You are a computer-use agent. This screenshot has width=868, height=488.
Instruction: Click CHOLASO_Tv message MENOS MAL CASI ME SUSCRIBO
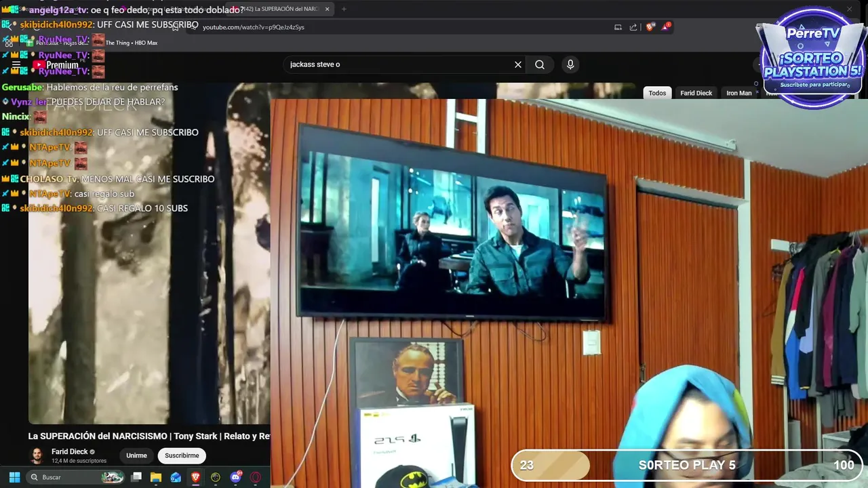coord(147,179)
